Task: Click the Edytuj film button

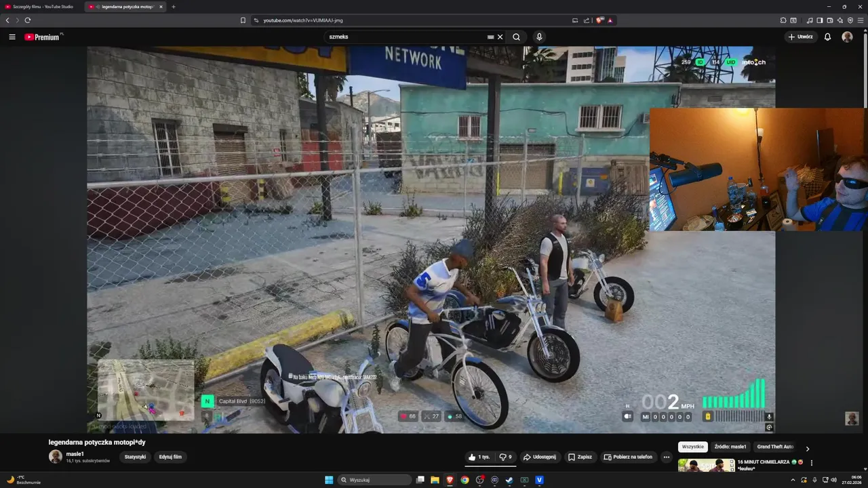Action: coord(170,457)
